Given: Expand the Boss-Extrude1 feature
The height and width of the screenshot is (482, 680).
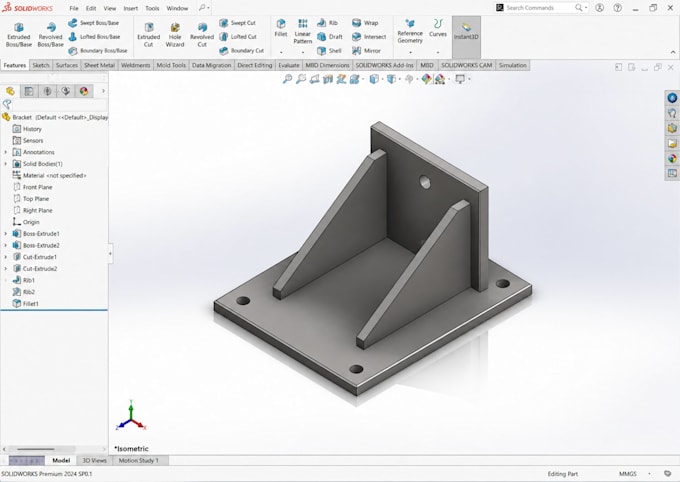Looking at the screenshot, I should 6,234.
